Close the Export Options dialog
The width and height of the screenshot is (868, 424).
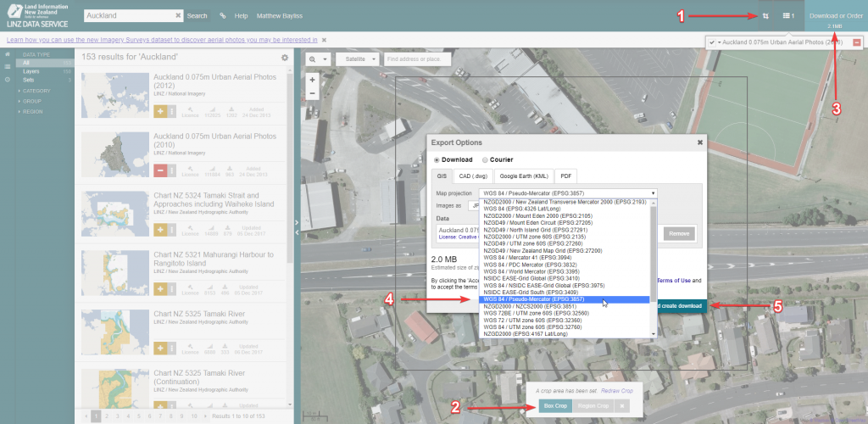[699, 142]
